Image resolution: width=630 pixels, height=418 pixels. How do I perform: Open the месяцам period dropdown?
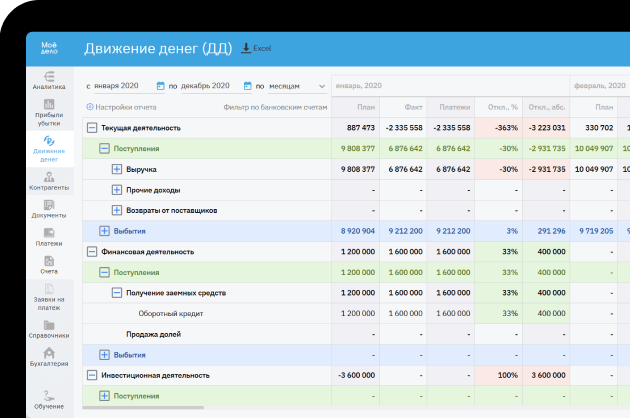pyautogui.click(x=297, y=86)
